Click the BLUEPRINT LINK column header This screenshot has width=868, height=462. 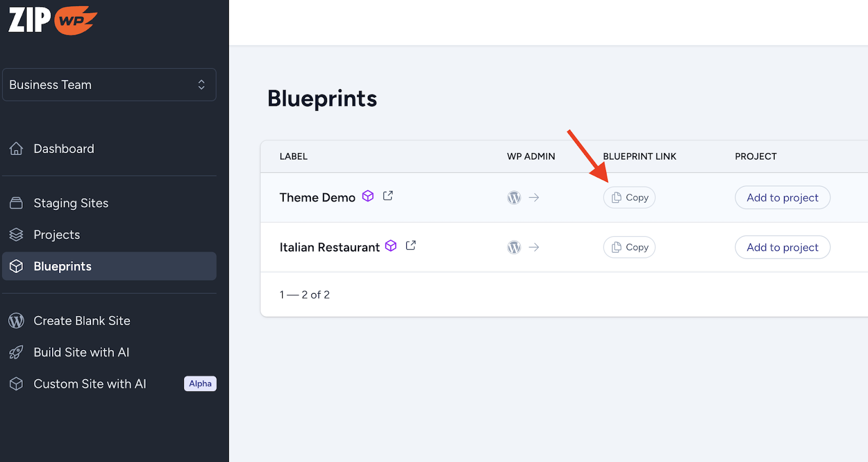639,156
